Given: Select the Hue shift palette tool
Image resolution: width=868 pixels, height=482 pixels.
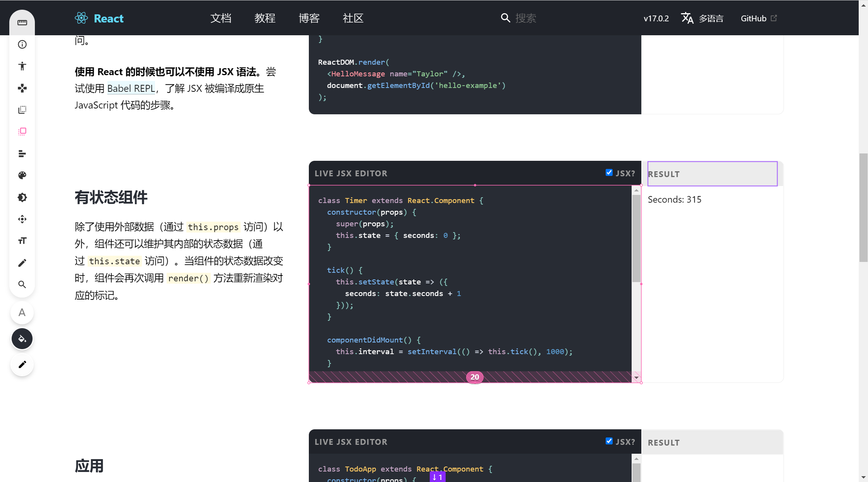Looking at the screenshot, I should pos(22,175).
